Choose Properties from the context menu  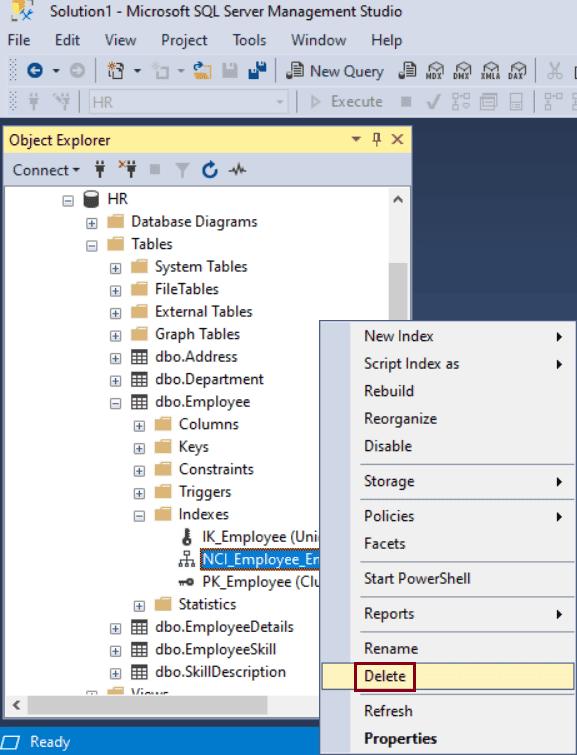448,739
